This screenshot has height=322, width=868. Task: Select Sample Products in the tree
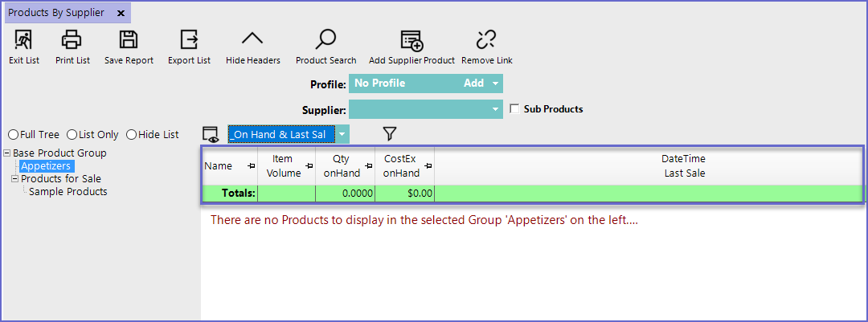[x=68, y=192]
